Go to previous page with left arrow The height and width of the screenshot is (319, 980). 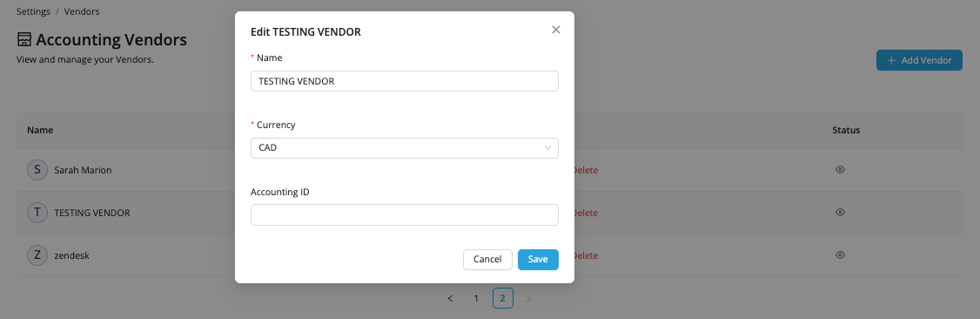450,298
